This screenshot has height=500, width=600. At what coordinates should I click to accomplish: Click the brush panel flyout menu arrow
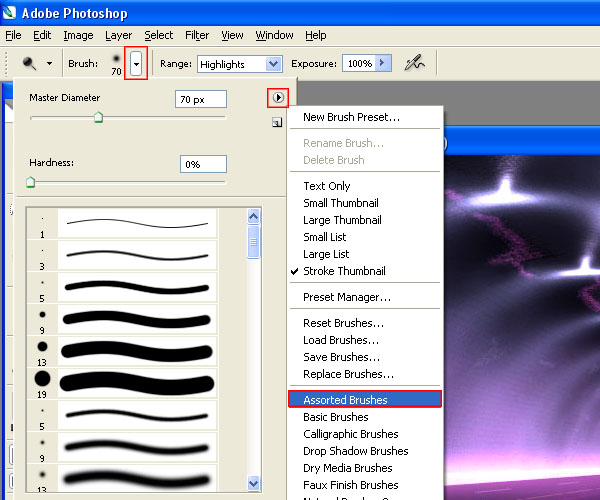(x=278, y=98)
